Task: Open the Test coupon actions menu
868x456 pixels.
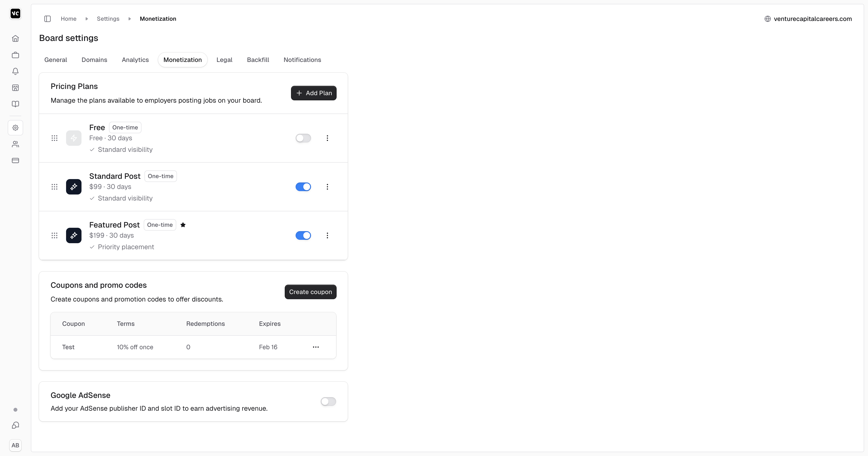Action: [316, 347]
